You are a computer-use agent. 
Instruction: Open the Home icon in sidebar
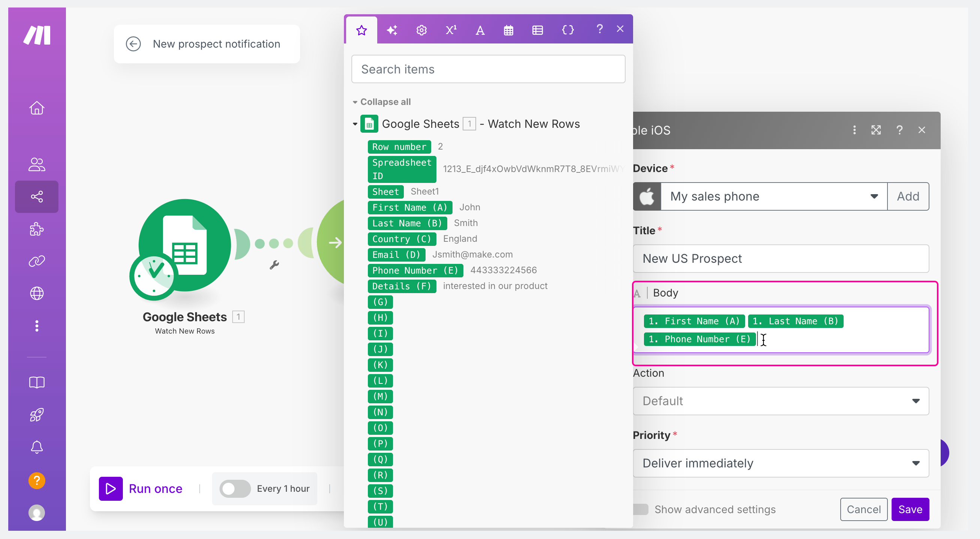tap(36, 108)
